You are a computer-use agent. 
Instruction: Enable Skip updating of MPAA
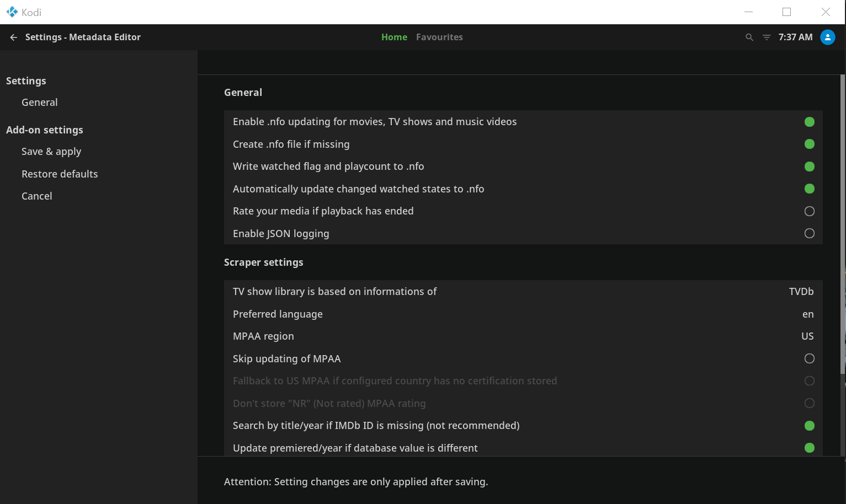coord(809,359)
